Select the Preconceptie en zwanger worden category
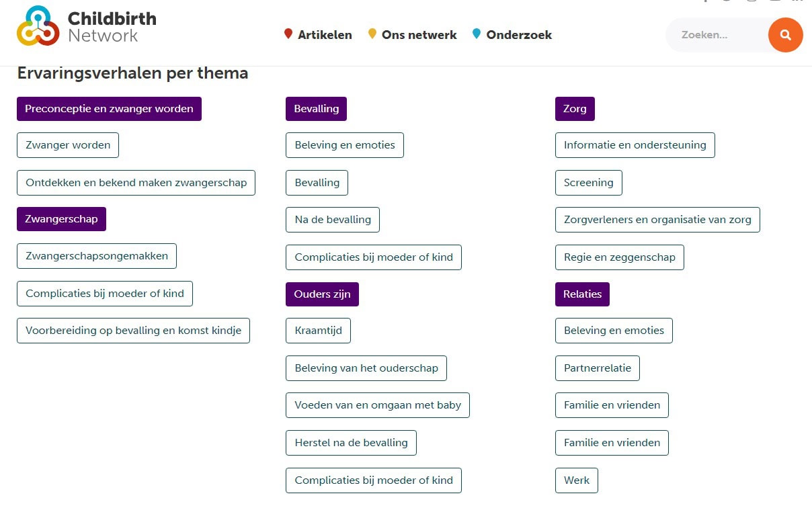This screenshot has height=506, width=812. (x=109, y=109)
